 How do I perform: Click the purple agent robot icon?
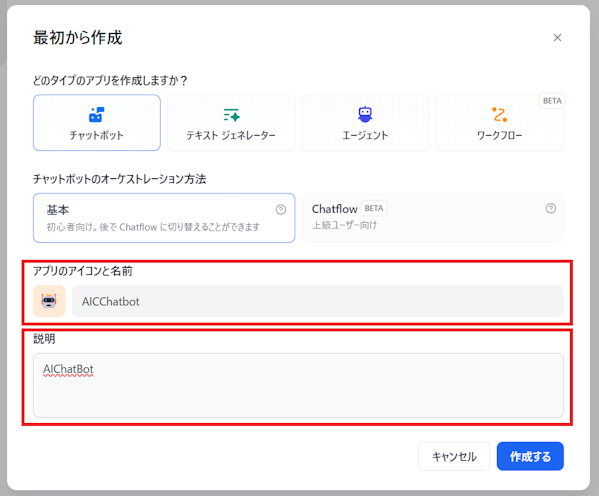[365, 114]
